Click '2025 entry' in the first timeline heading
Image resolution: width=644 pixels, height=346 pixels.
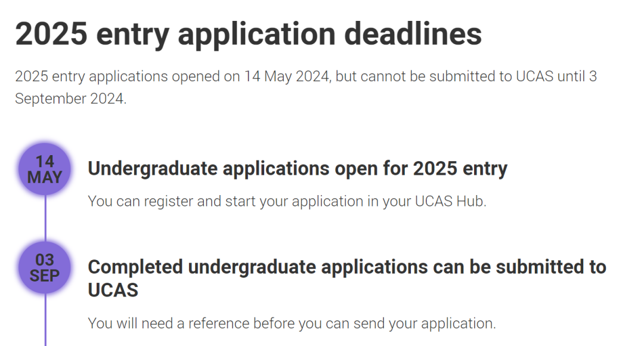click(460, 168)
